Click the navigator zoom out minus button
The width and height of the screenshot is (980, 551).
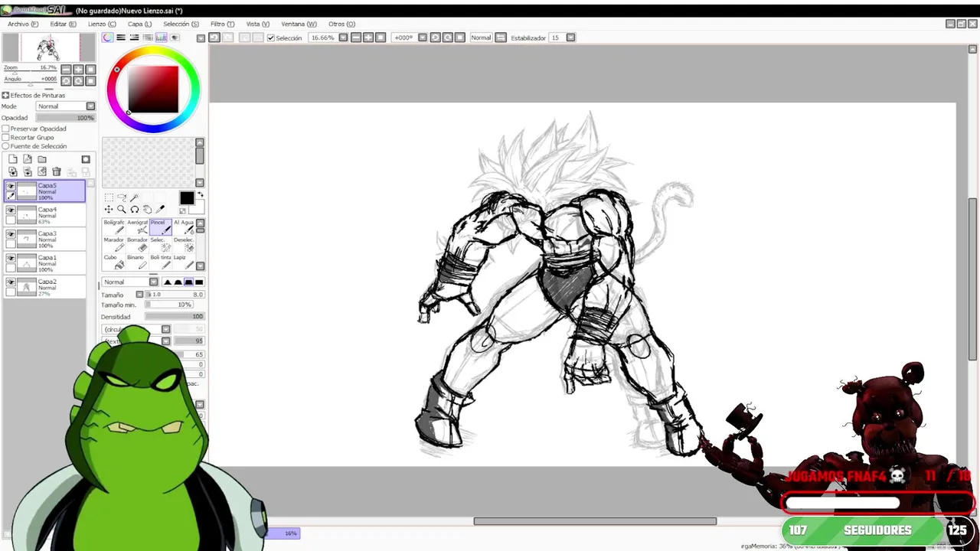point(66,70)
